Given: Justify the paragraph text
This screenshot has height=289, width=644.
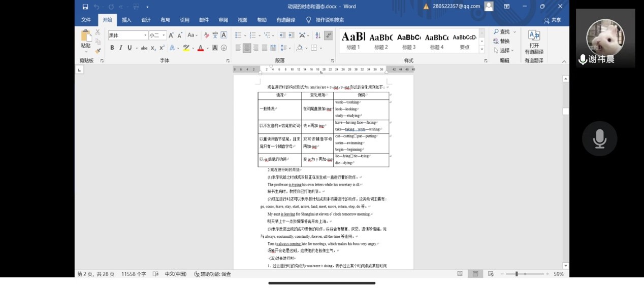Looking at the screenshot, I should [264, 48].
